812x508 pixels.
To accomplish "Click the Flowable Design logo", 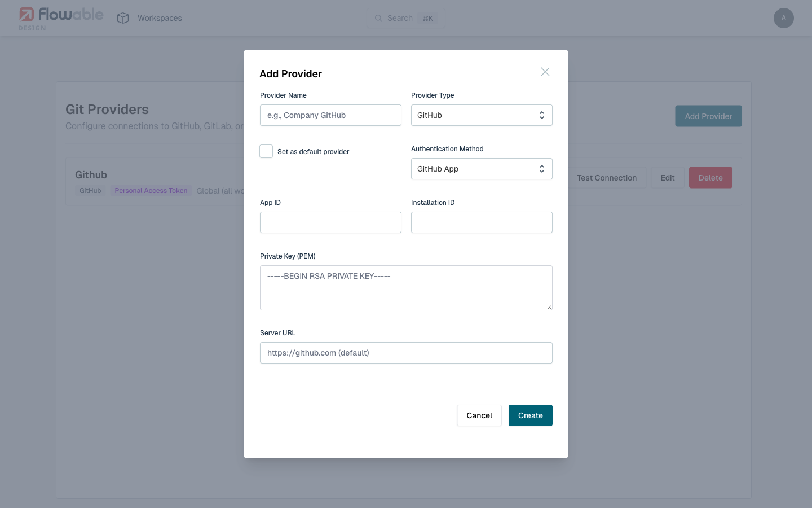I will (x=61, y=18).
